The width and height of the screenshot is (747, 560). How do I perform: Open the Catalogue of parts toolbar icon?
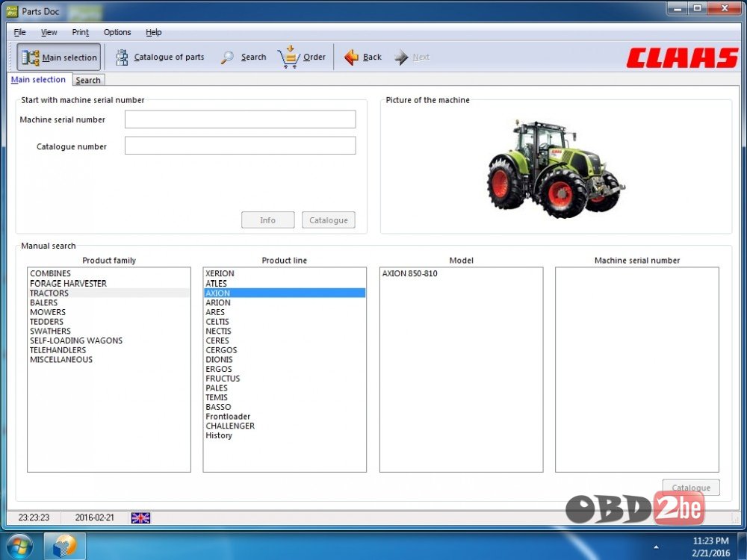coord(122,57)
